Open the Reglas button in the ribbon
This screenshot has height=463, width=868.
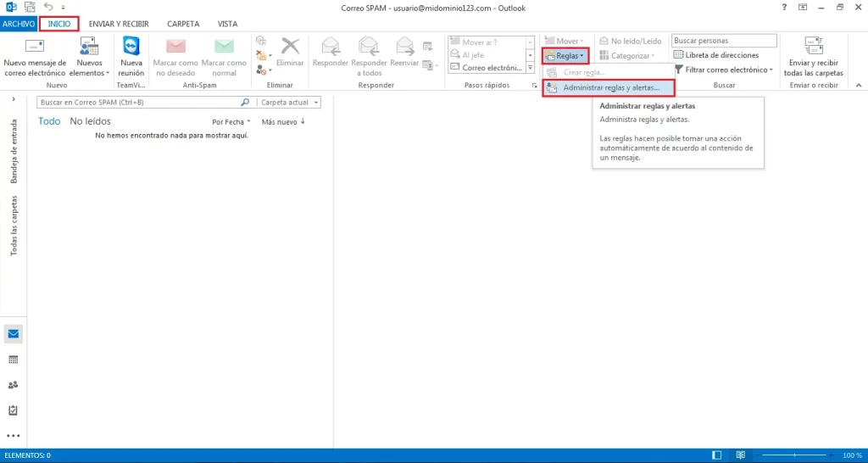click(x=565, y=56)
